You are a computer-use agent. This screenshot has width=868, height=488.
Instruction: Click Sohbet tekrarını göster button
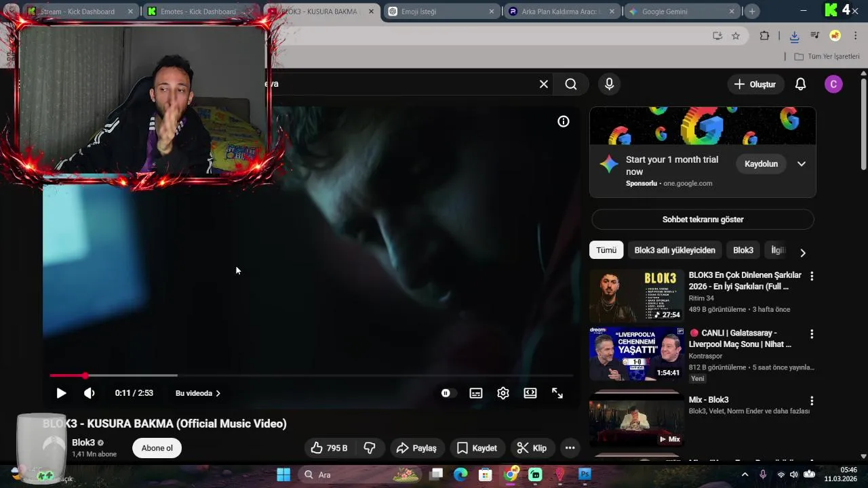click(703, 220)
